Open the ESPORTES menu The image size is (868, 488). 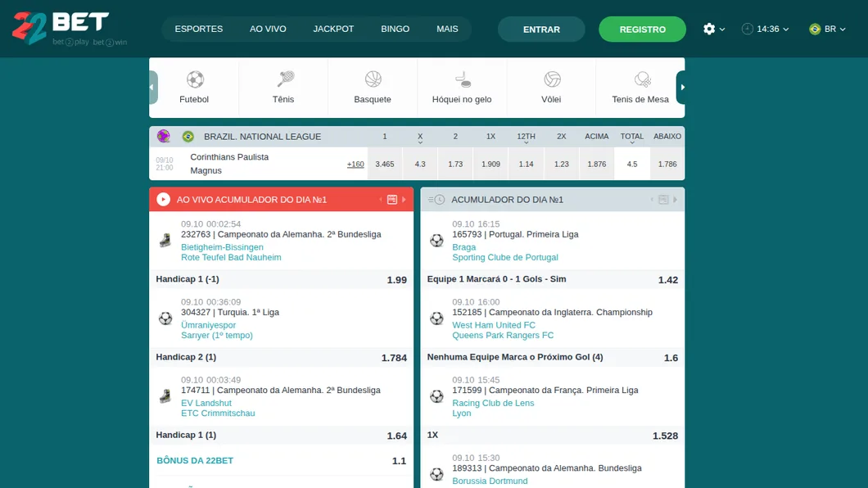[199, 29]
